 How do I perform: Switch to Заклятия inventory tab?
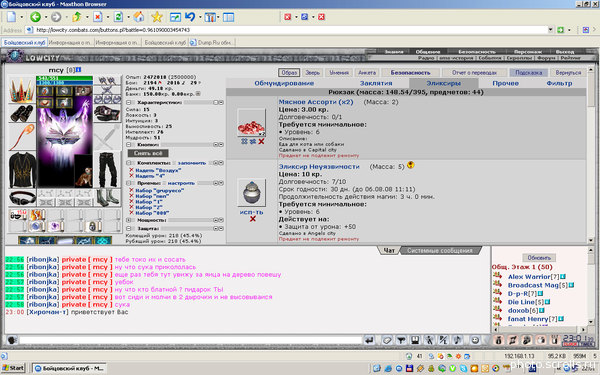[x=376, y=83]
